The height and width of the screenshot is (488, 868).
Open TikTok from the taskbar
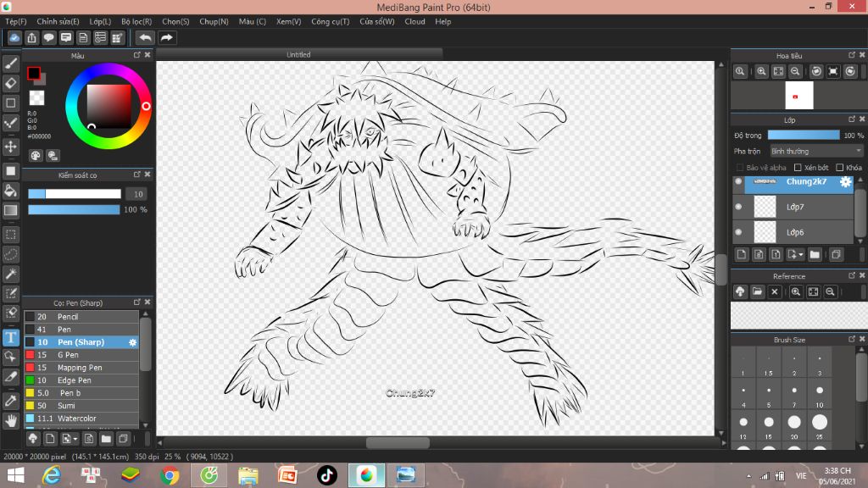click(x=326, y=475)
